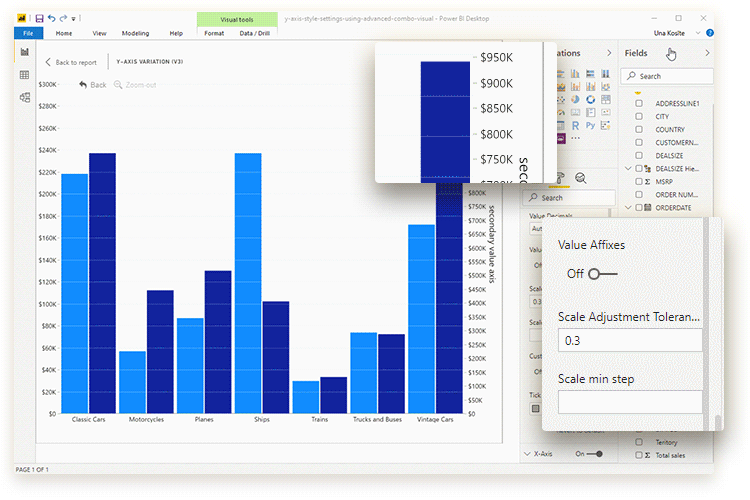Select the clustered column chart visualization
The height and width of the screenshot is (500, 750).
point(575,74)
